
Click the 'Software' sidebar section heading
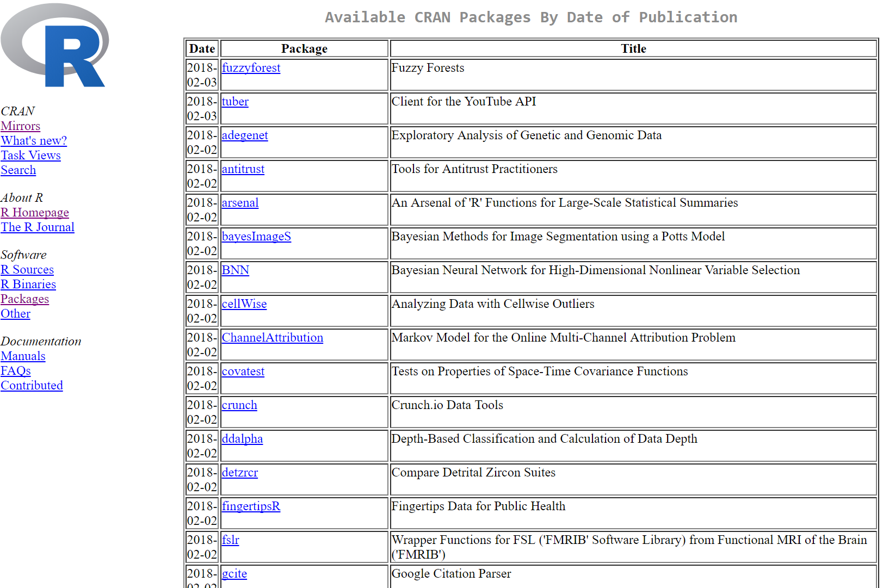(23, 255)
